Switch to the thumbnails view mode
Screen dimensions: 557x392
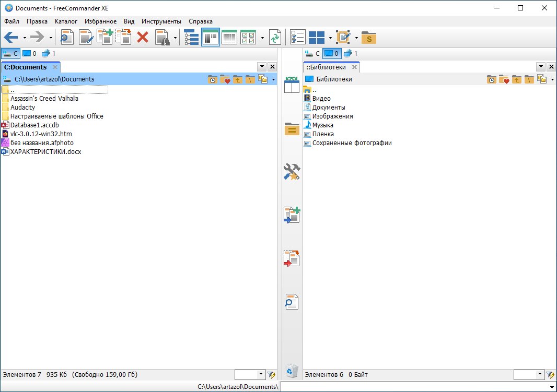point(248,37)
